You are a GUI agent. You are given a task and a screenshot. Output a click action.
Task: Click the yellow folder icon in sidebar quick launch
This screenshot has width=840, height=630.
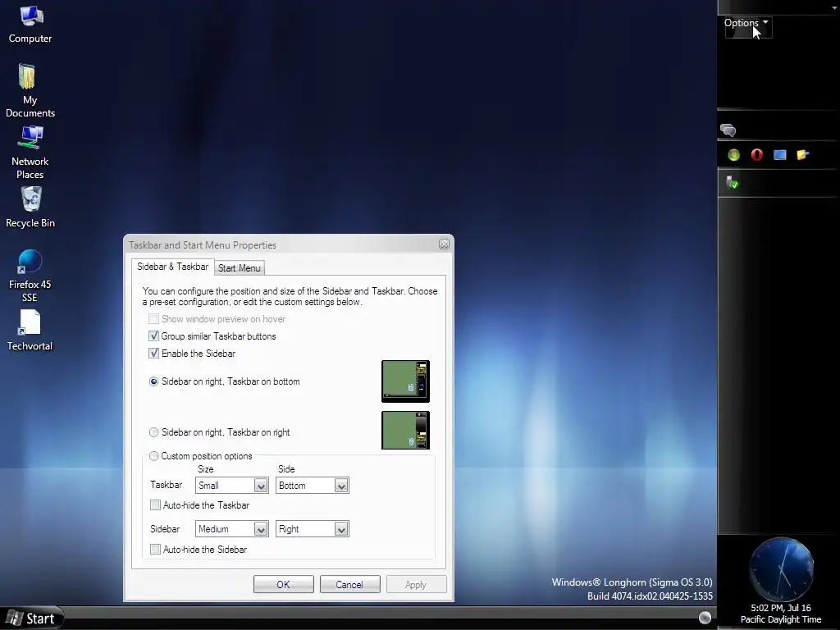(x=802, y=155)
